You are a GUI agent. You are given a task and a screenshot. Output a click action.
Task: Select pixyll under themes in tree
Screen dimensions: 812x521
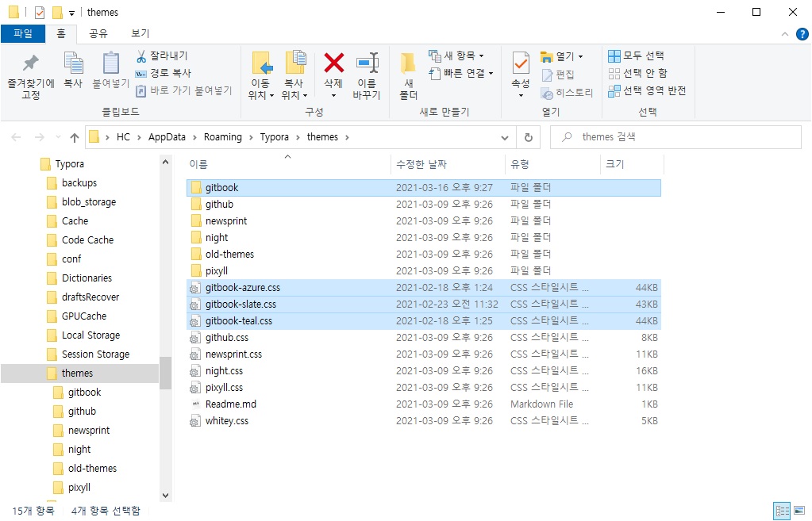(79, 488)
